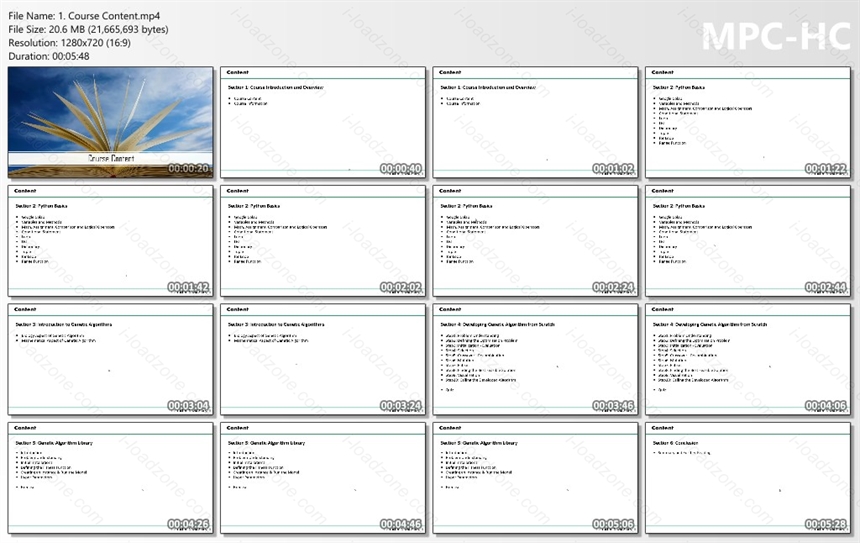Open the thumbnail timestamped 00:01:22
Screen dimensions: 860x543
(748, 122)
